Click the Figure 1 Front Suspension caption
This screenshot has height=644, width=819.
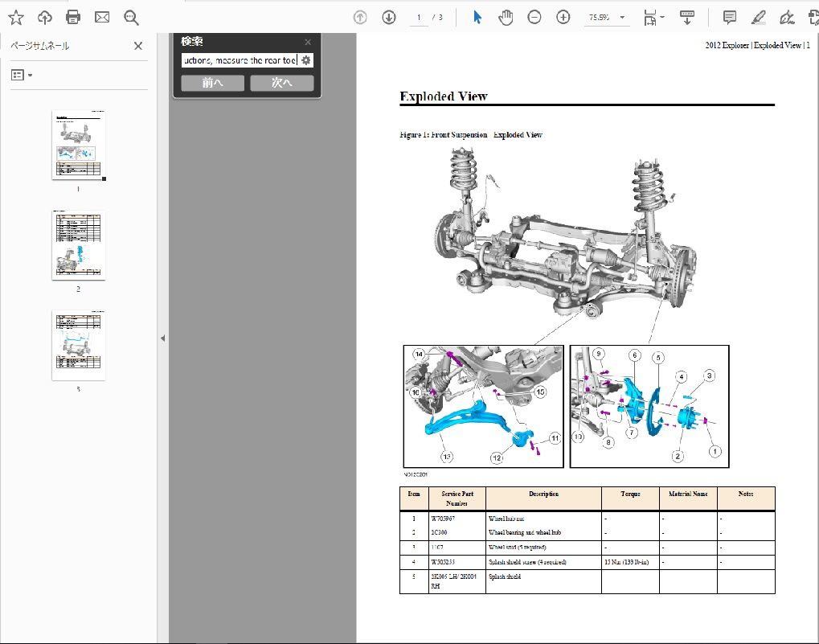click(471, 135)
